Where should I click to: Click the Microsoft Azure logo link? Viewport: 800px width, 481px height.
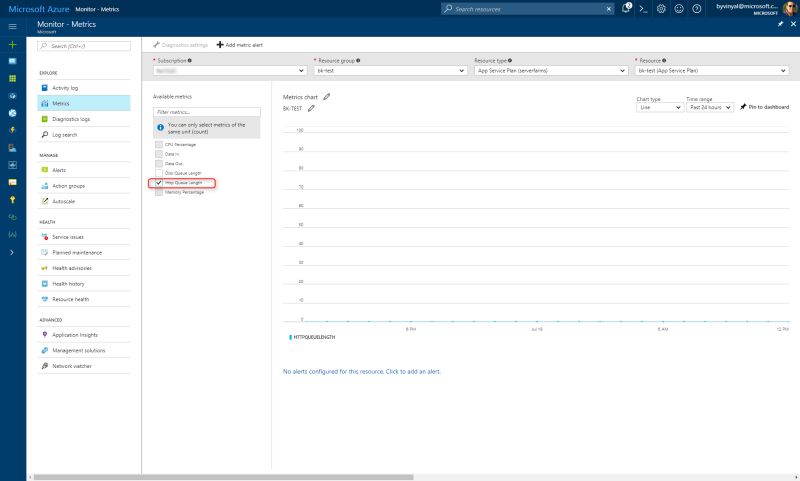[39, 9]
